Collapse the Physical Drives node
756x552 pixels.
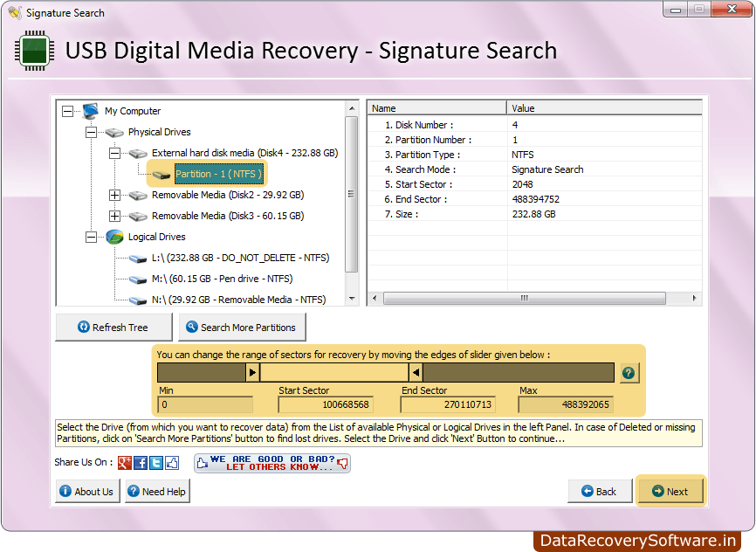(x=91, y=132)
